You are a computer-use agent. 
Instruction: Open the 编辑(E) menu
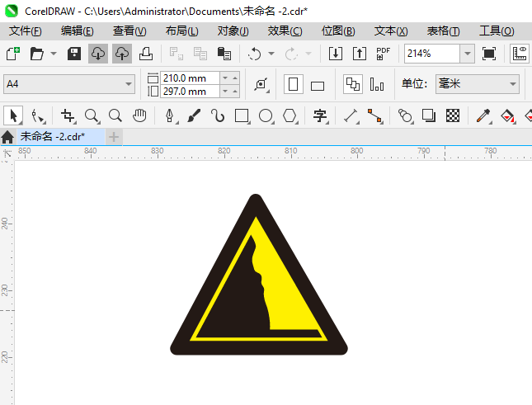pyautogui.click(x=78, y=31)
